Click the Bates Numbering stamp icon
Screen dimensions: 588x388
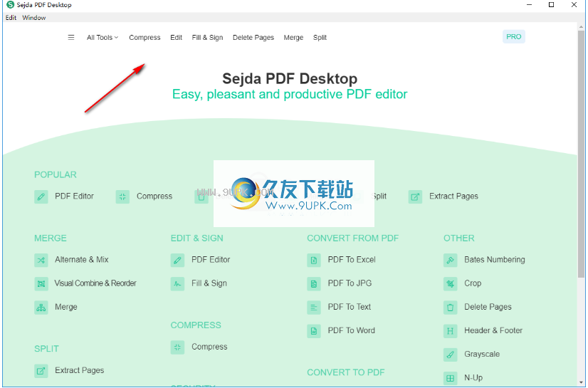451,260
